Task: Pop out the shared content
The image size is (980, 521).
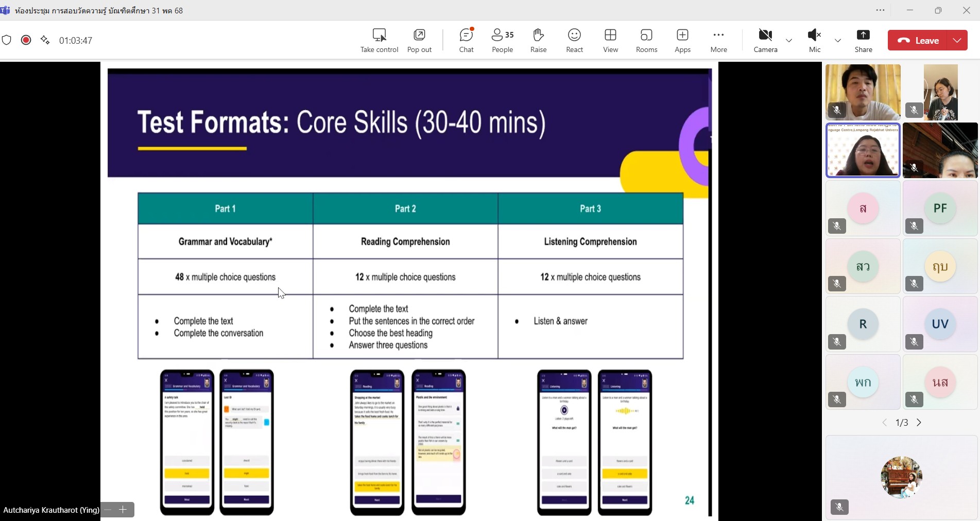Action: pos(419,40)
